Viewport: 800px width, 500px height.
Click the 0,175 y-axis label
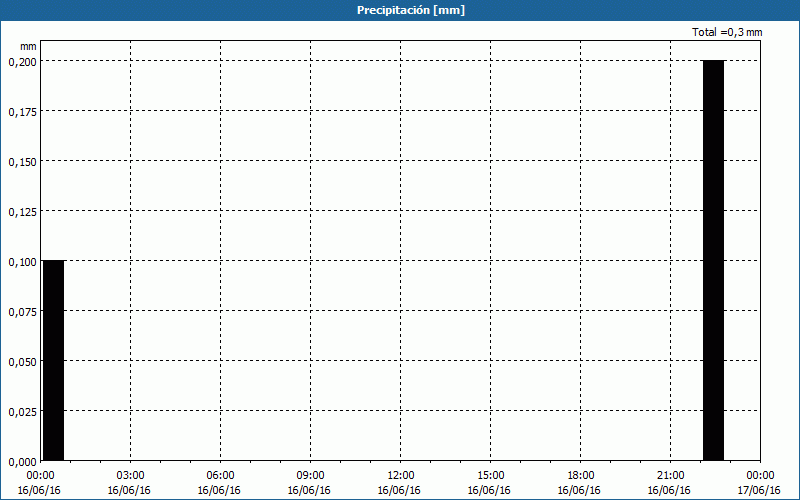tap(22, 112)
